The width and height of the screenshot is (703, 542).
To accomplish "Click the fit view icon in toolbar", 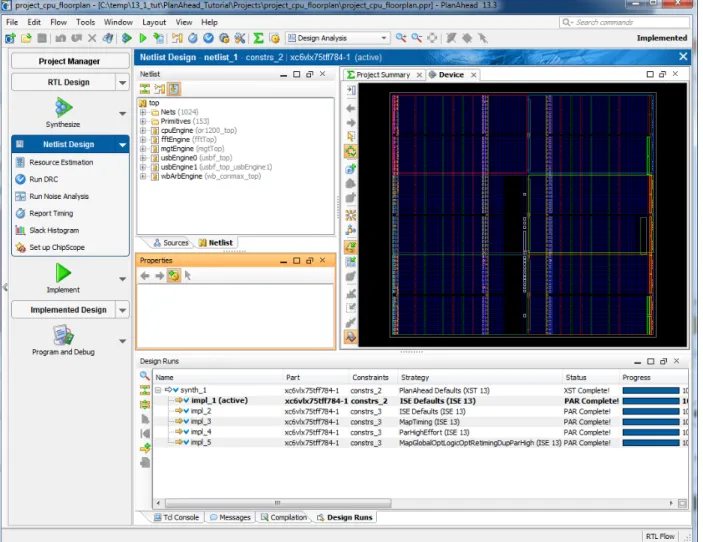I will click(x=432, y=38).
